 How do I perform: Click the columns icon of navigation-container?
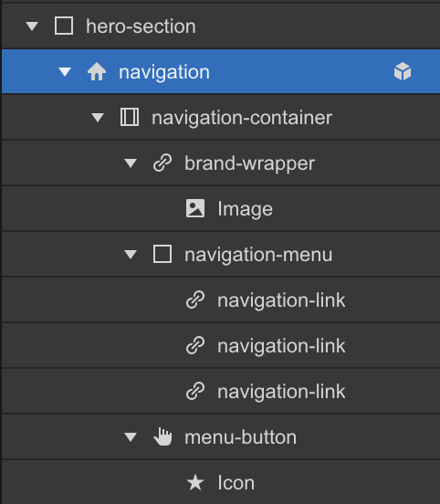click(130, 117)
